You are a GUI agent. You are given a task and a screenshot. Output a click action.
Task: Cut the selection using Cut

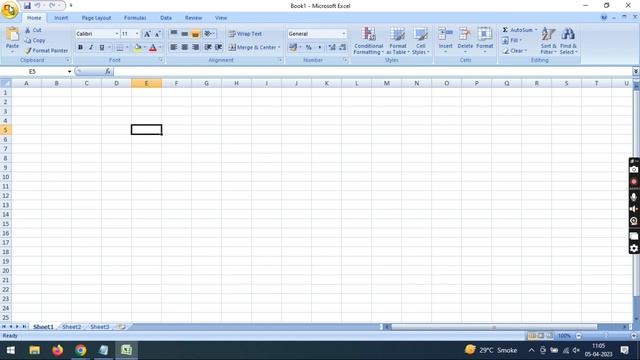33,30
